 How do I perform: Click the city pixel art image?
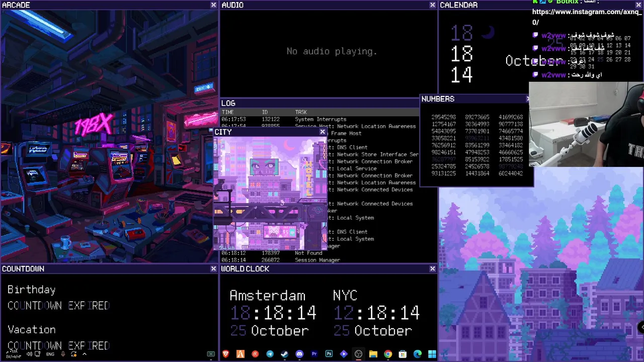click(270, 193)
